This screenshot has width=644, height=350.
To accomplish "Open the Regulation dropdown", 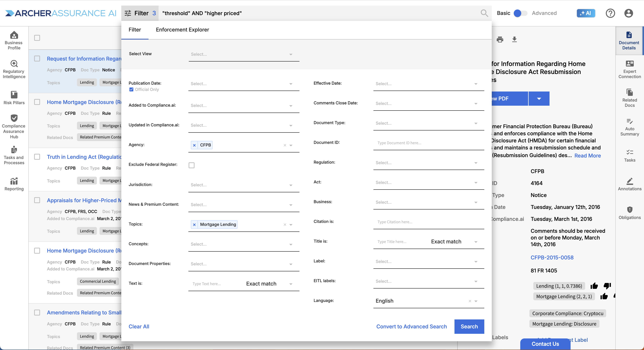I will (429, 163).
